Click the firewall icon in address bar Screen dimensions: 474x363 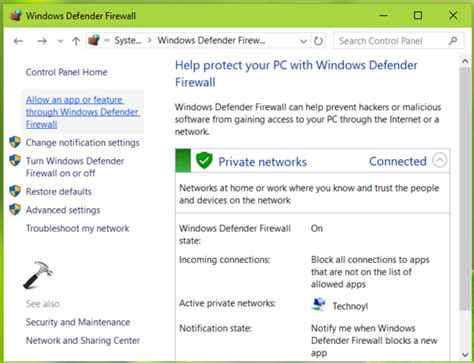94,40
